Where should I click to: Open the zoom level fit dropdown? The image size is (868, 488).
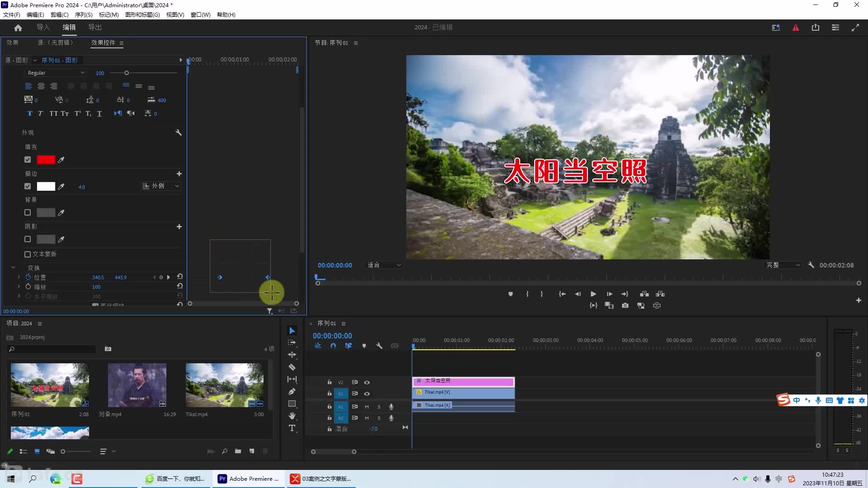384,265
